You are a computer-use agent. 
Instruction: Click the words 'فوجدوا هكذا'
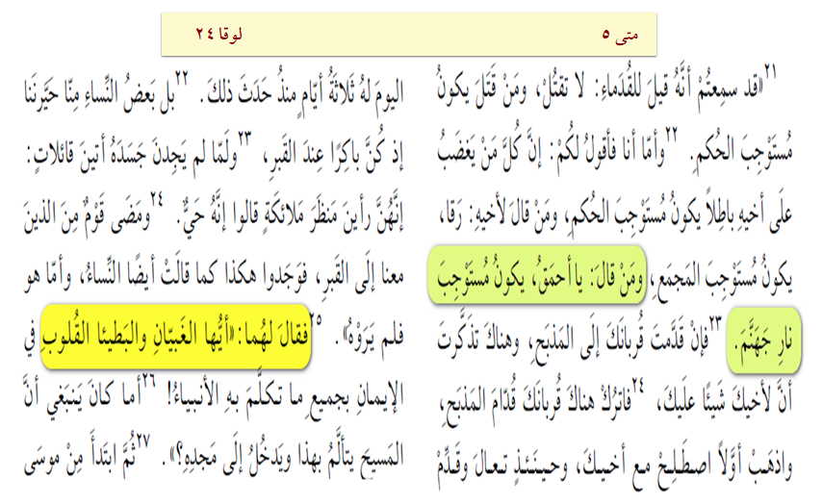click(x=265, y=276)
